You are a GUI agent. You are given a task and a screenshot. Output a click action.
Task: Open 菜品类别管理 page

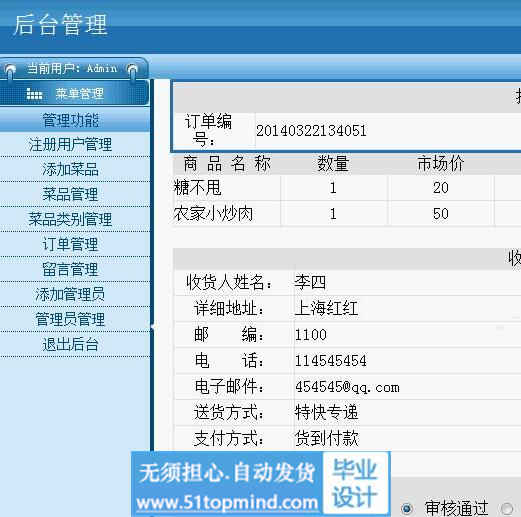click(70, 219)
